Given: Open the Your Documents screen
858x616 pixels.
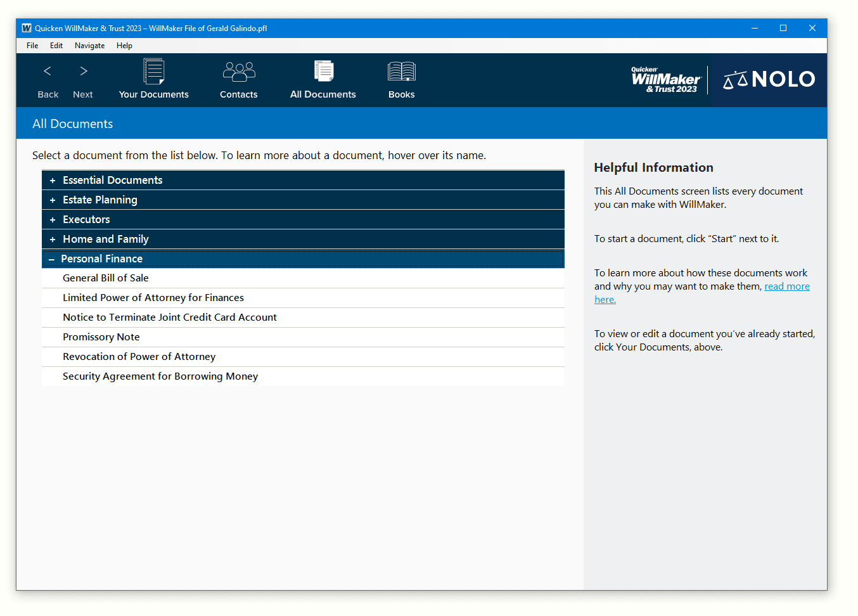Looking at the screenshot, I should (x=153, y=79).
